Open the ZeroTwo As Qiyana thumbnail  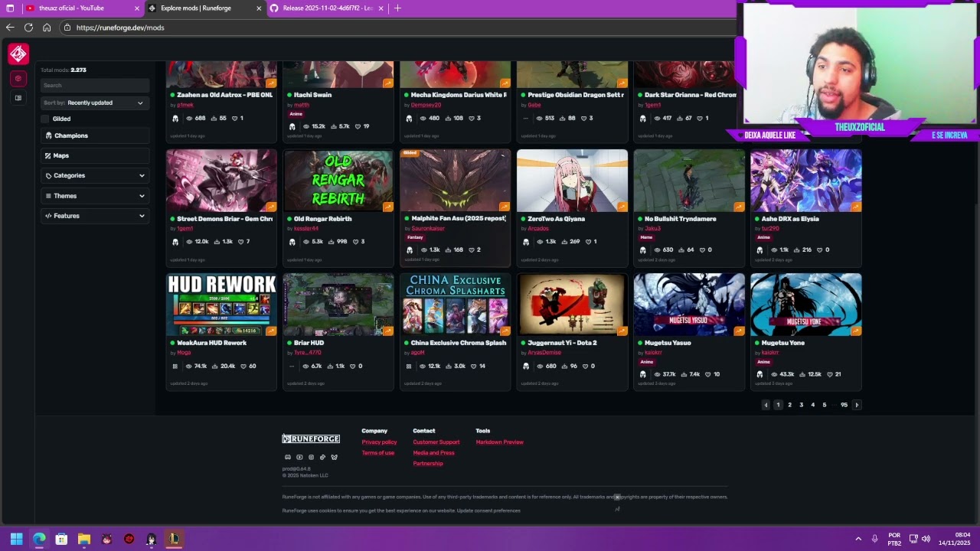[x=572, y=181]
